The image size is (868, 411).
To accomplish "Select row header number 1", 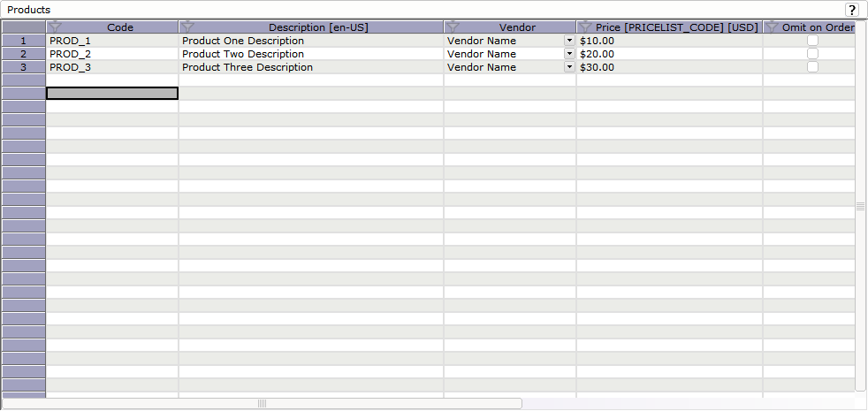I will tap(23, 41).
